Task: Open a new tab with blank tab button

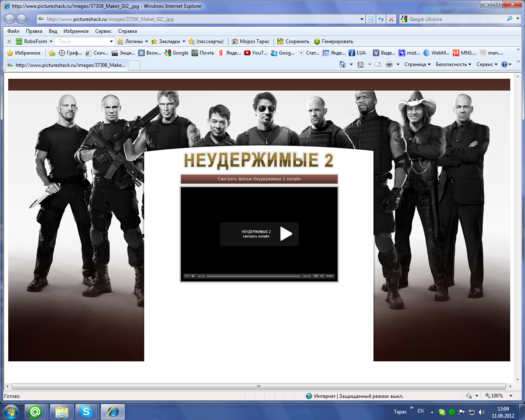Action: [x=135, y=65]
